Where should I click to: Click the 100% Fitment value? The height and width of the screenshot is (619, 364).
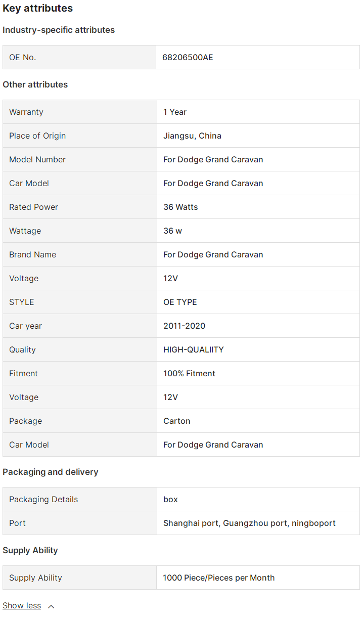click(189, 373)
